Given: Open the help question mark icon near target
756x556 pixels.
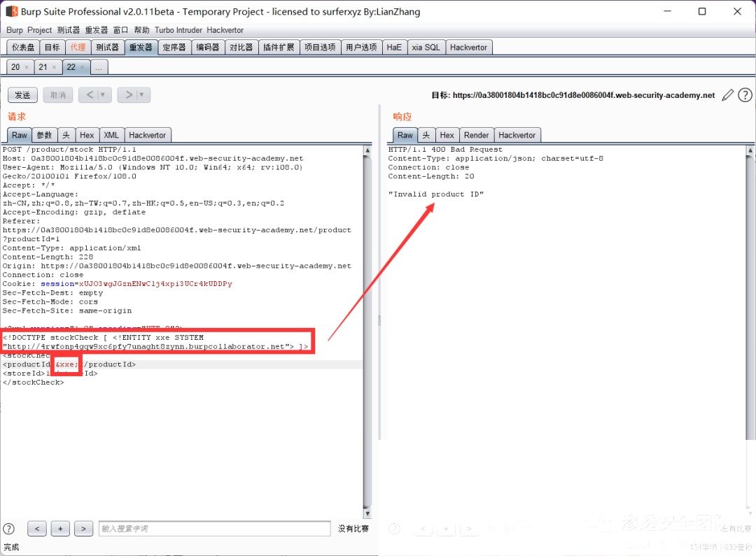Looking at the screenshot, I should 745,95.
